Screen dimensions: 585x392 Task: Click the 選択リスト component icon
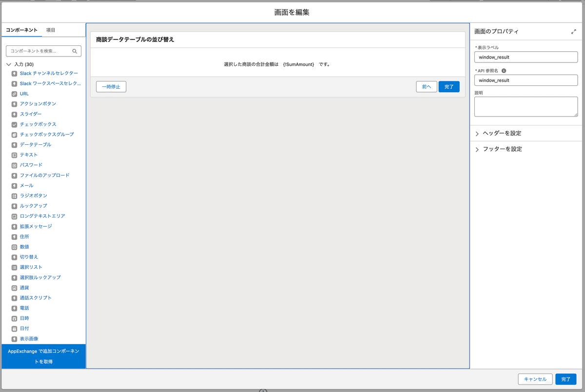tap(14, 267)
